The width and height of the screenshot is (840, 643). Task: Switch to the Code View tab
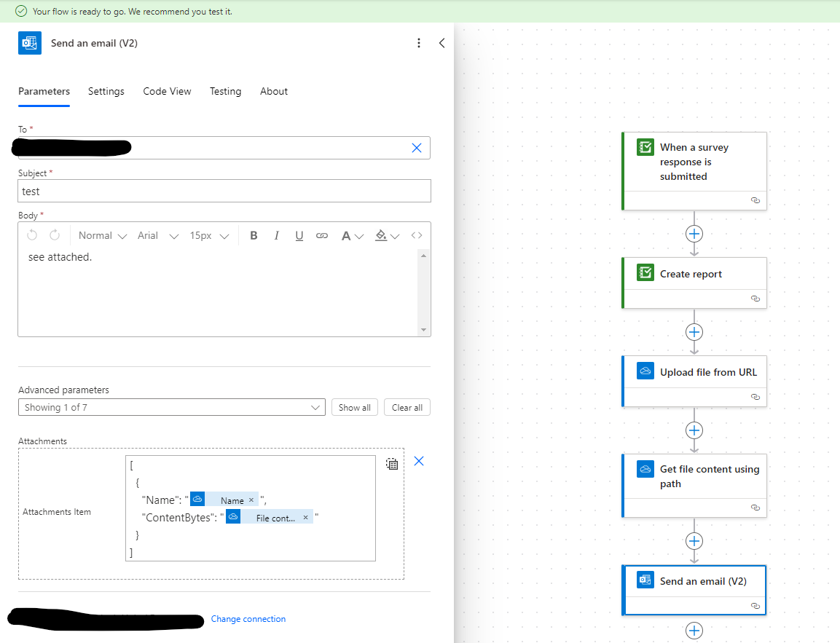[x=167, y=91]
